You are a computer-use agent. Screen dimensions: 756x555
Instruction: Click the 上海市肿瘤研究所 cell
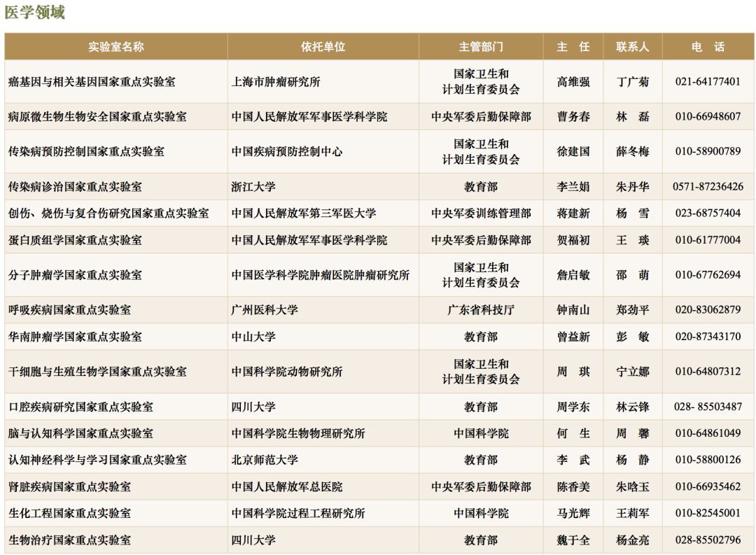[276, 82]
